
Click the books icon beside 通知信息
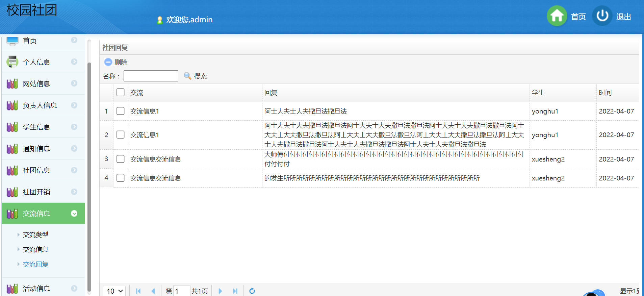point(12,148)
